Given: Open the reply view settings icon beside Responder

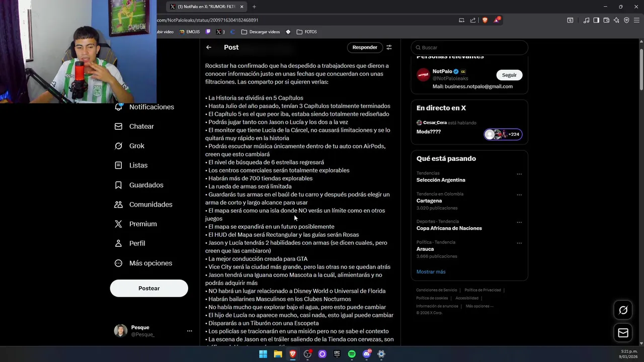Looking at the screenshot, I should (389, 47).
